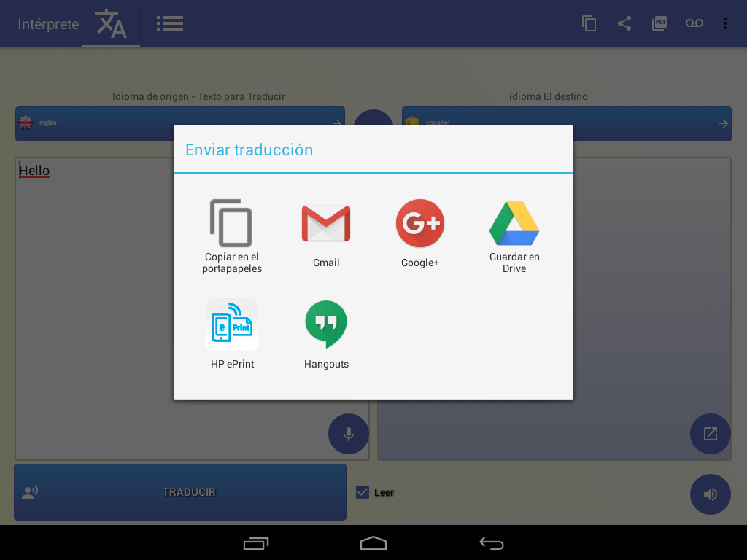747x560 pixels.
Task: Tap the microphone voice input button
Action: pyautogui.click(x=348, y=433)
